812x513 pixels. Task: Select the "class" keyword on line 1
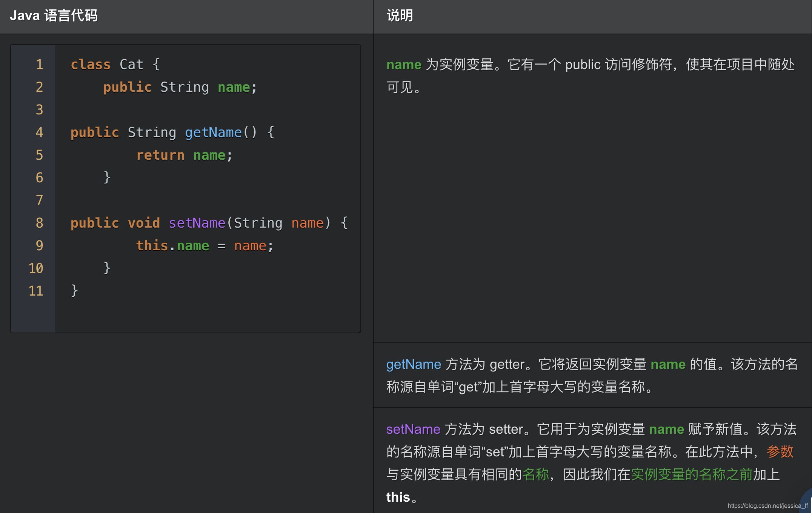91,64
